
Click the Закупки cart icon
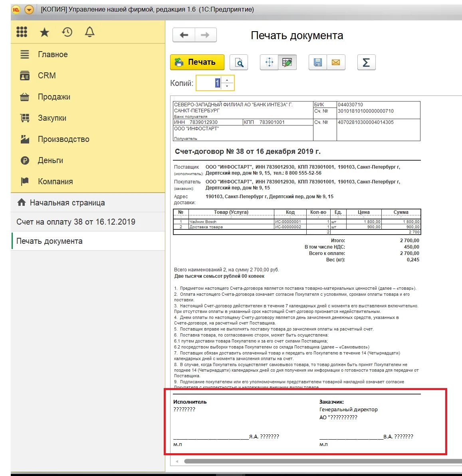coord(25,118)
